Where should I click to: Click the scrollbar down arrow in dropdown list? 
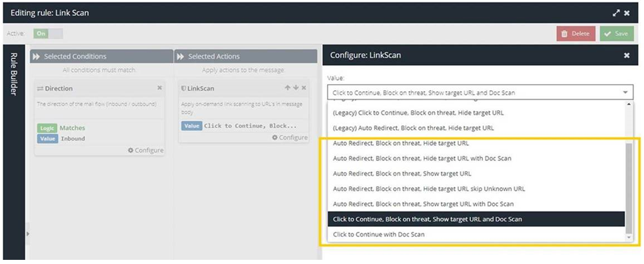(629, 238)
